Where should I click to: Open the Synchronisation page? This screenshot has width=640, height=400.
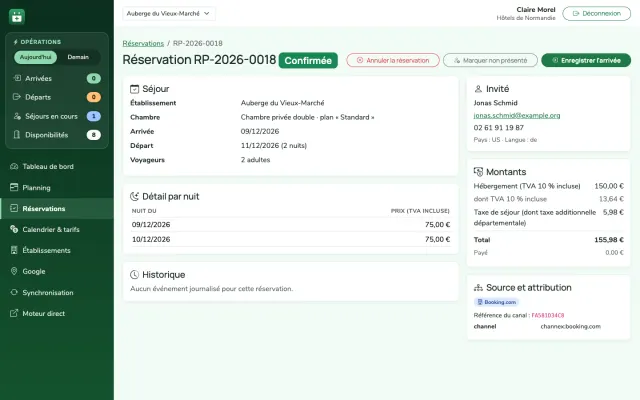coord(57,292)
